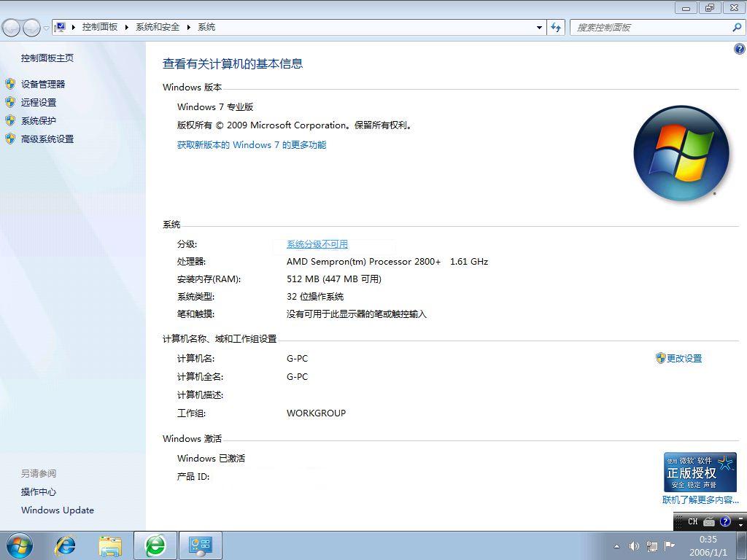Viewport: 747px width, 560px height.
Task: Go to 控制面板 in the address breadcrumb
Action: coord(100,27)
